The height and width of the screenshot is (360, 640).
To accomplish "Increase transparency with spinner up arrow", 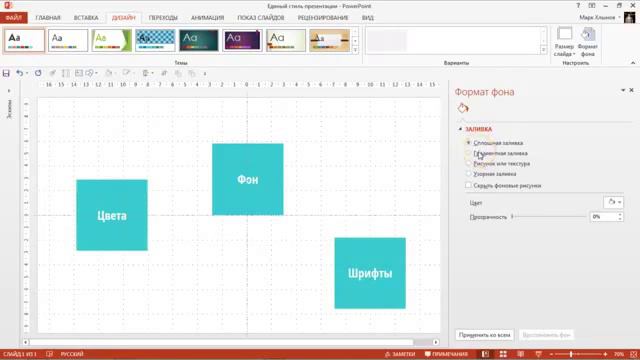I will 620,214.
